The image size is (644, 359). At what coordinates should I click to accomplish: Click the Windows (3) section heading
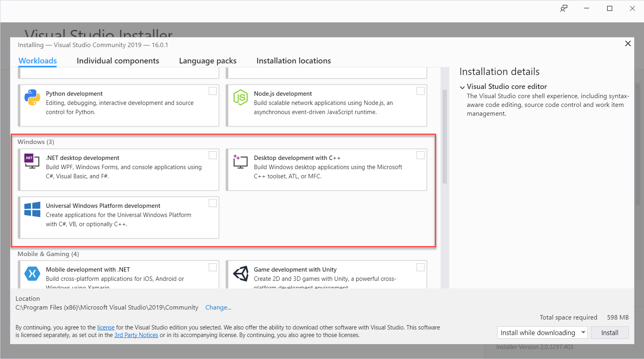click(36, 142)
